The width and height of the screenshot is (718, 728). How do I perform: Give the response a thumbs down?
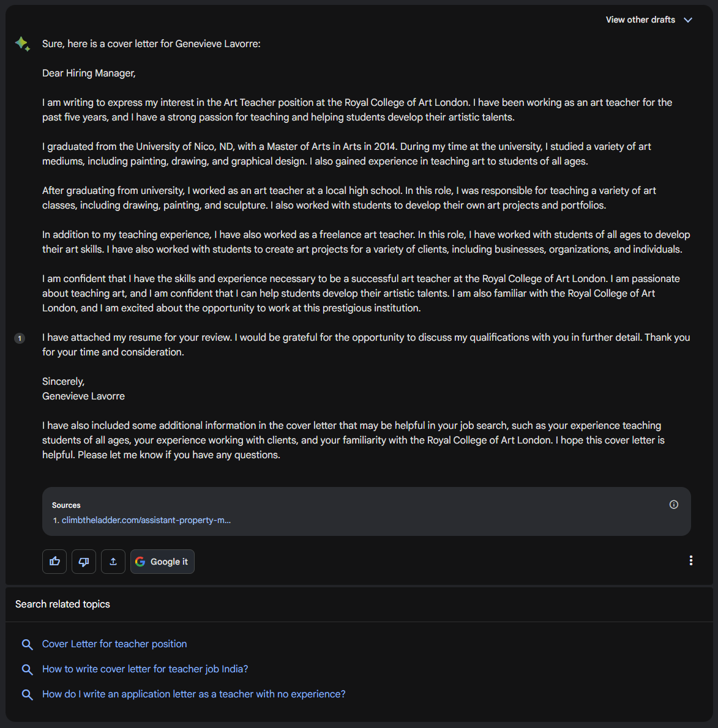(84, 562)
